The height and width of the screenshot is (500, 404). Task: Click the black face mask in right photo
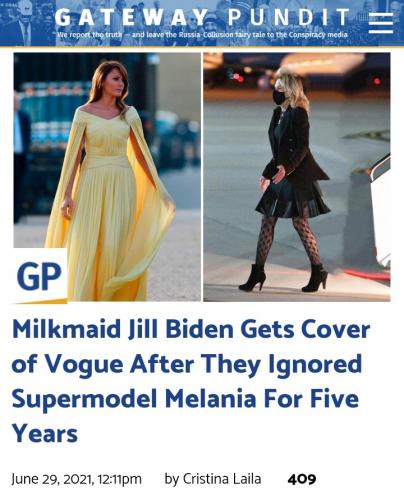pyautogui.click(x=278, y=96)
